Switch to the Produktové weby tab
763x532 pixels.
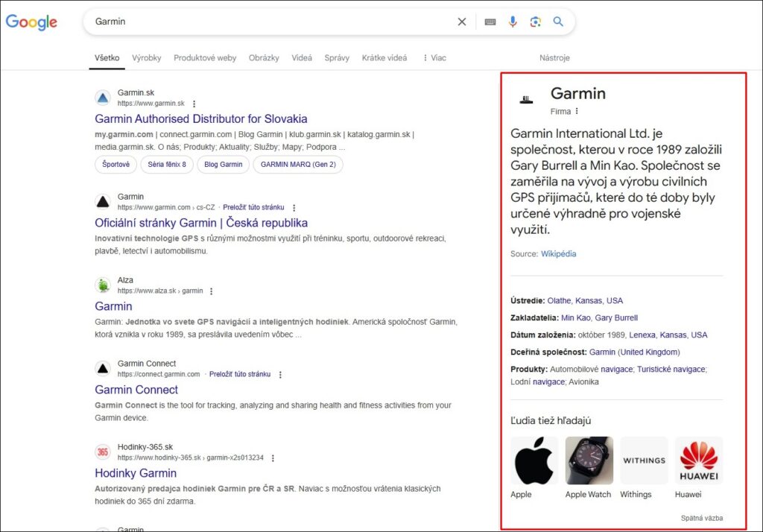205,58
